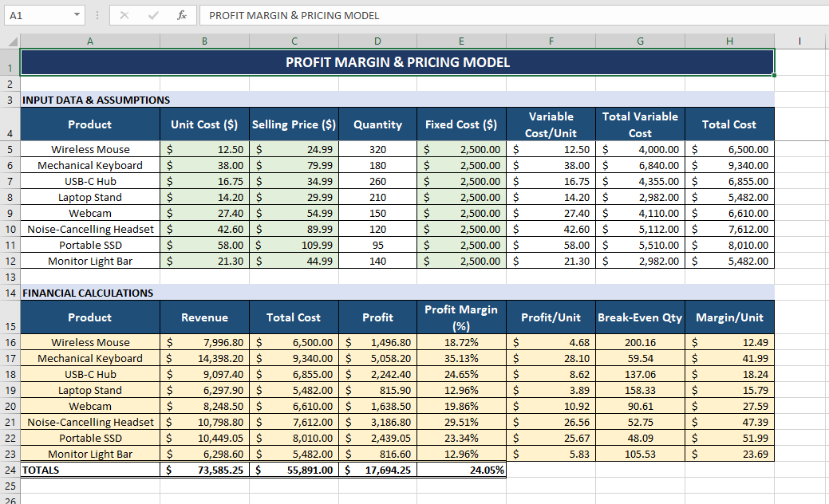The width and height of the screenshot is (829, 504).
Task: Select the empty row 13 header
Action: coord(10,277)
